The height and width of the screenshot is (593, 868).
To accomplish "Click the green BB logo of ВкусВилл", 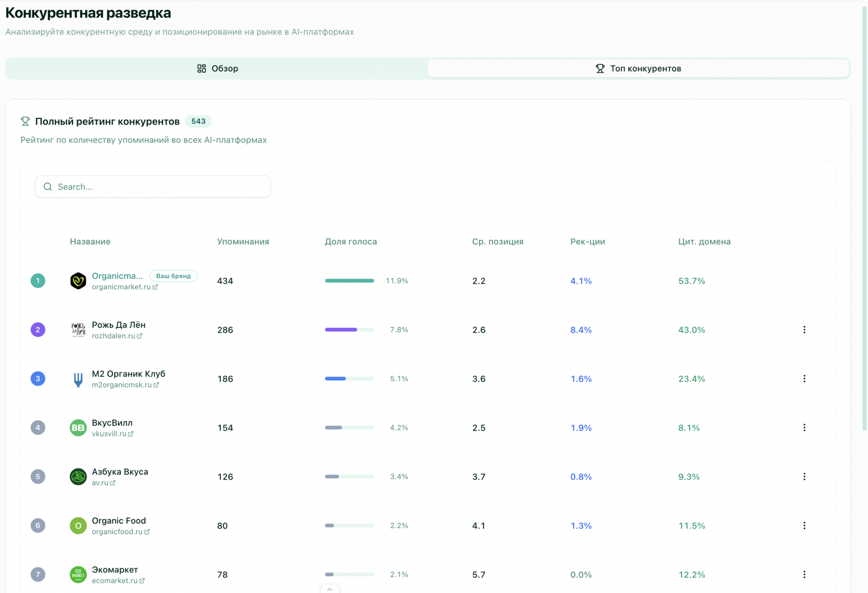I will 78,427.
